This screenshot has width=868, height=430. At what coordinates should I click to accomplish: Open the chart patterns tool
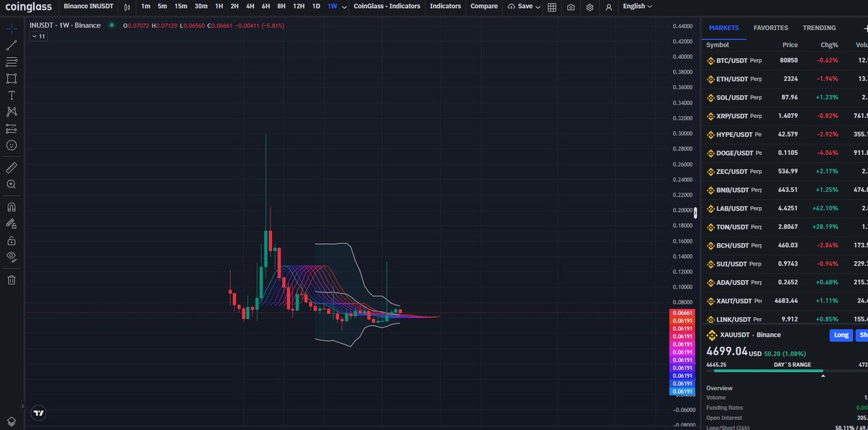tap(11, 112)
